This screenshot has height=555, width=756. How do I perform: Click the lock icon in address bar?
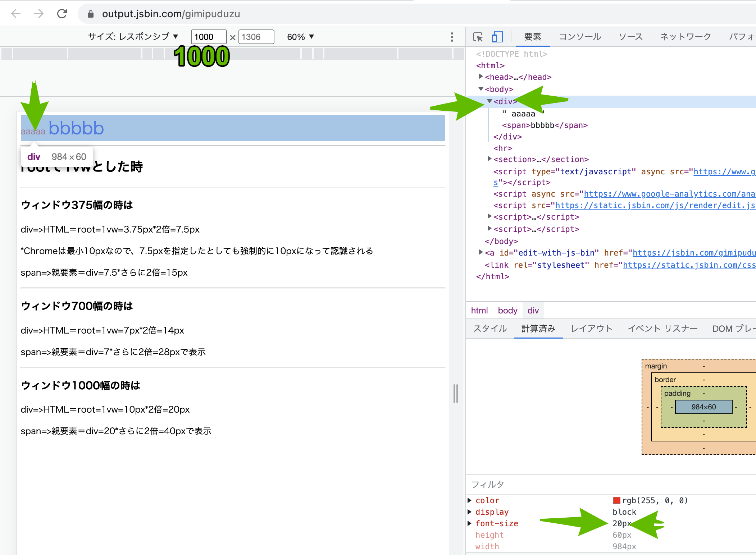pyautogui.click(x=91, y=14)
